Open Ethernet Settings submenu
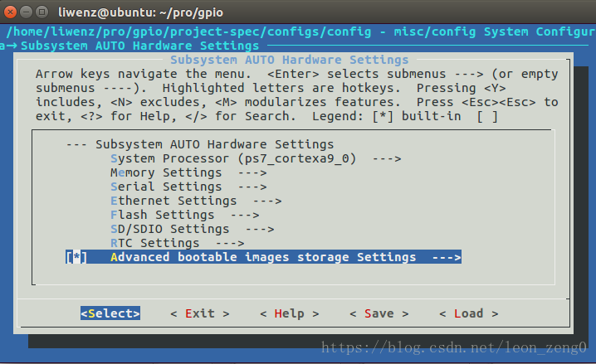 pyautogui.click(x=196, y=201)
